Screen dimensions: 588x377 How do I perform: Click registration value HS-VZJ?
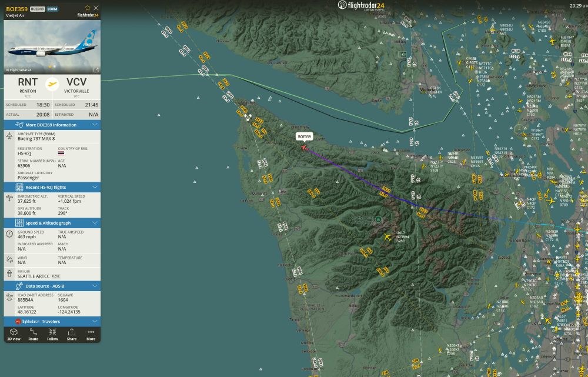tap(24, 154)
